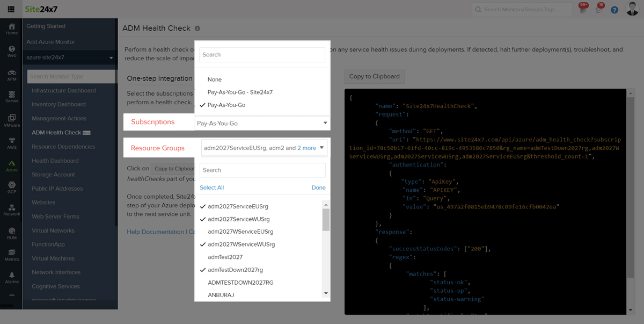
Task: Check adm2027WServiceEUSrg resource group option
Action: [x=240, y=232]
